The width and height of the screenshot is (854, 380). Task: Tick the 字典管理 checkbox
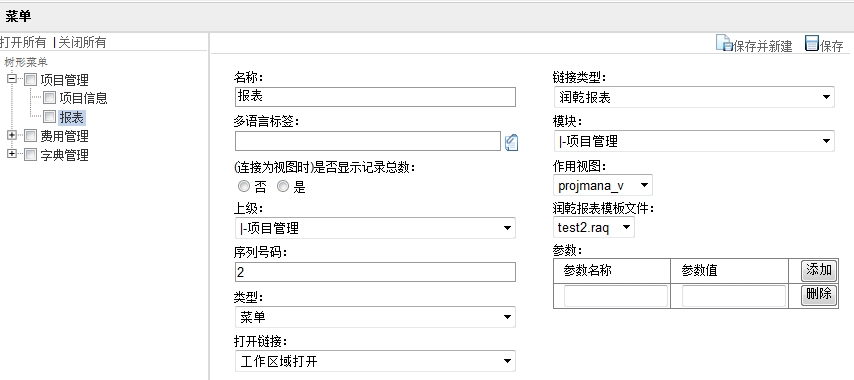tap(30, 155)
